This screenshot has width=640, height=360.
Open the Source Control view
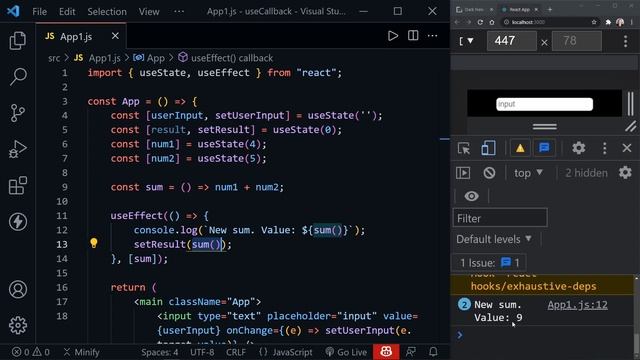pos(18,113)
